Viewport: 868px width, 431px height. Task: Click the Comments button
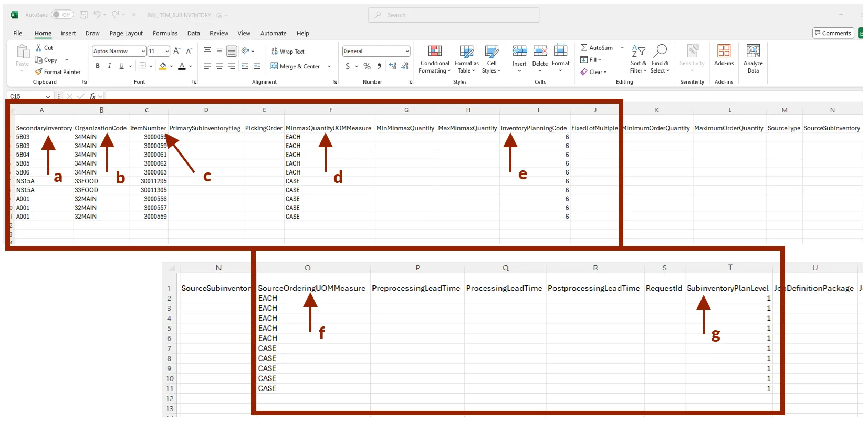pos(832,33)
